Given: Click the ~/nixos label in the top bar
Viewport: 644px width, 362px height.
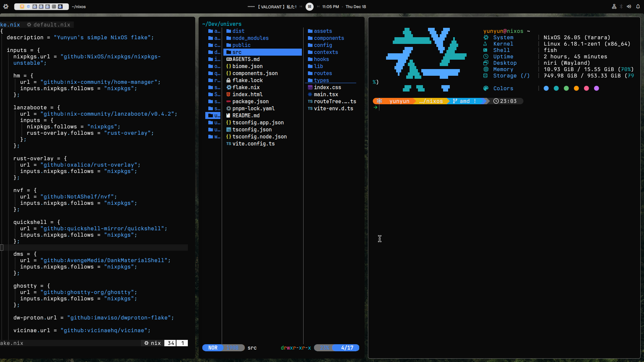Looking at the screenshot, I should 78,6.
